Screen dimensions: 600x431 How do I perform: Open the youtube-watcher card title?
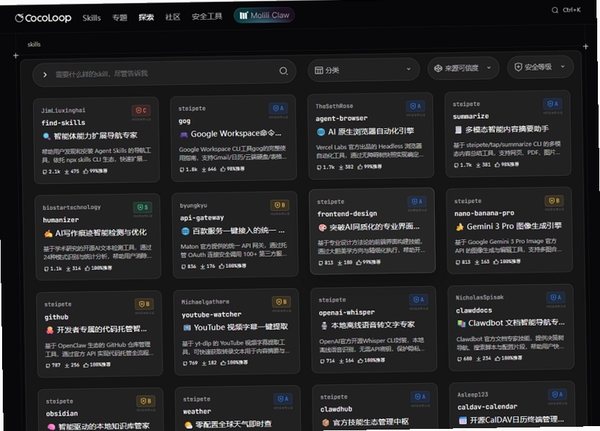pos(211,315)
